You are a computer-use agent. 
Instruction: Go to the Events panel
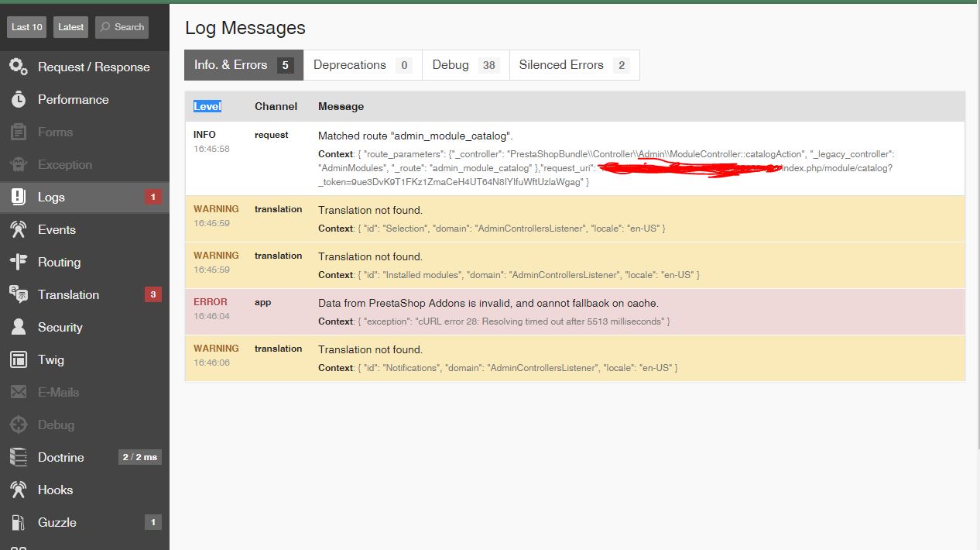tap(84, 229)
